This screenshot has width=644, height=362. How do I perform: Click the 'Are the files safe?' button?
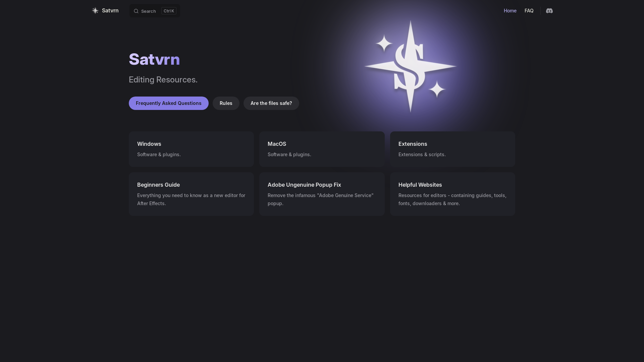(271, 103)
